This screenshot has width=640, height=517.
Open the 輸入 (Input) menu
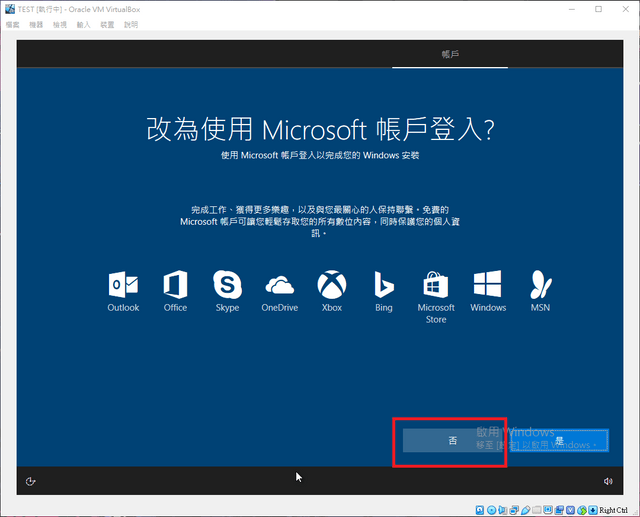[x=83, y=25]
